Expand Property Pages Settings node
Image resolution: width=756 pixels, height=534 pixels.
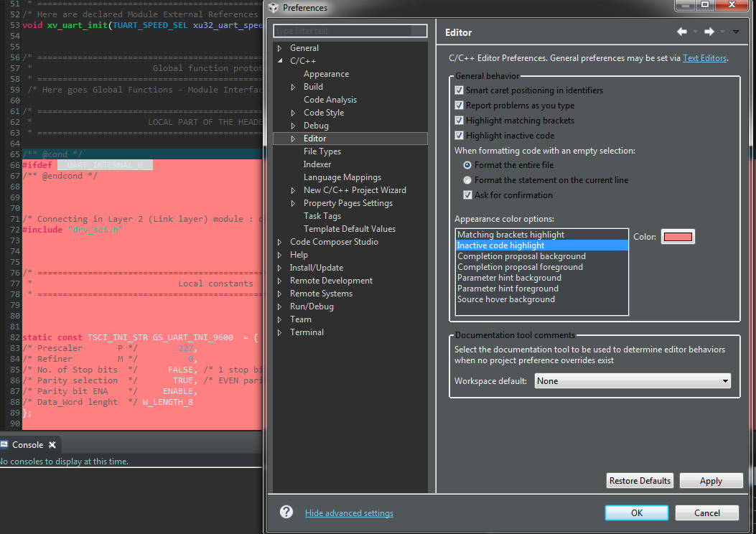point(293,203)
